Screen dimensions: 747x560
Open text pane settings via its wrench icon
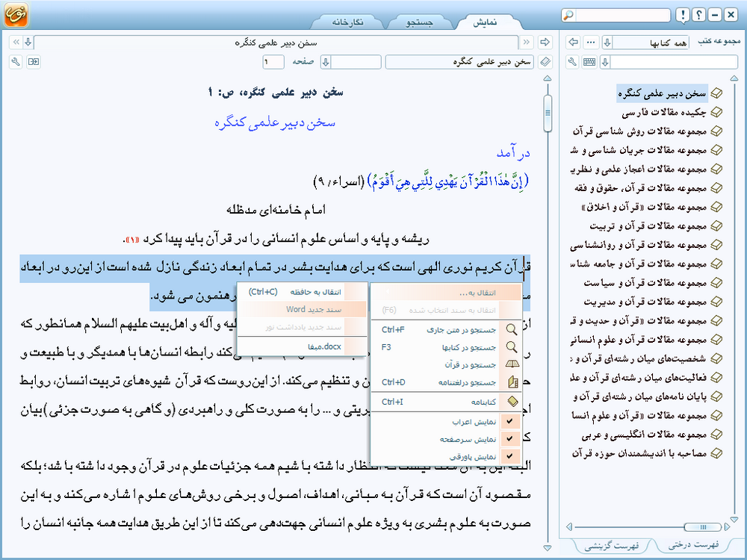(x=16, y=62)
